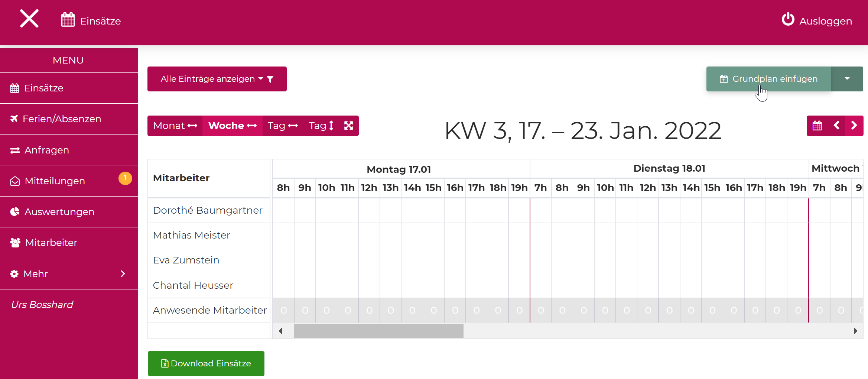Viewport: 868px width, 379px height.
Task: Click the fullscreen expand arrows icon
Action: [x=348, y=126]
